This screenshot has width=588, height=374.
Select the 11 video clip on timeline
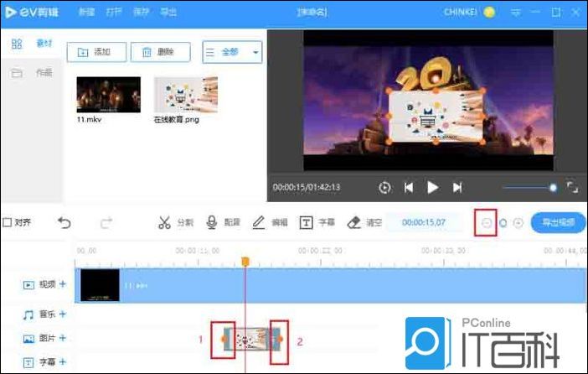pyautogui.click(x=330, y=285)
